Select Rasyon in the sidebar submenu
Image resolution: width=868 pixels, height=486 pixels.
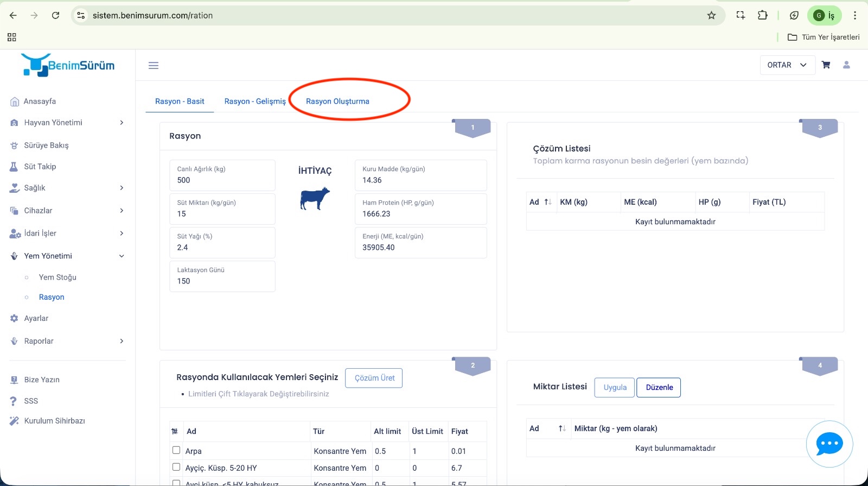point(52,298)
